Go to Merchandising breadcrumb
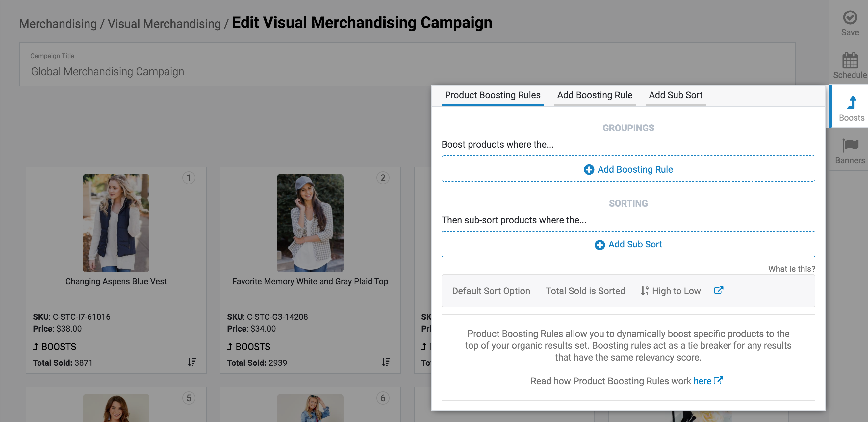The image size is (868, 422). coord(58,24)
